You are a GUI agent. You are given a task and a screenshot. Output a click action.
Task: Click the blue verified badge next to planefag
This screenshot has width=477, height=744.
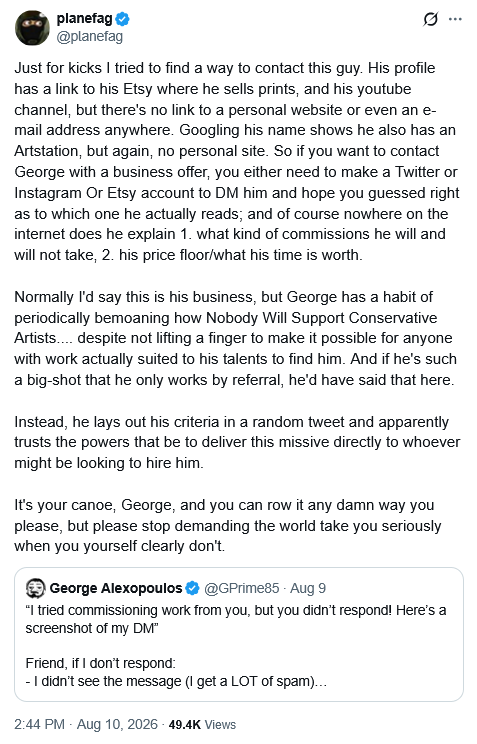pyautogui.click(x=123, y=19)
